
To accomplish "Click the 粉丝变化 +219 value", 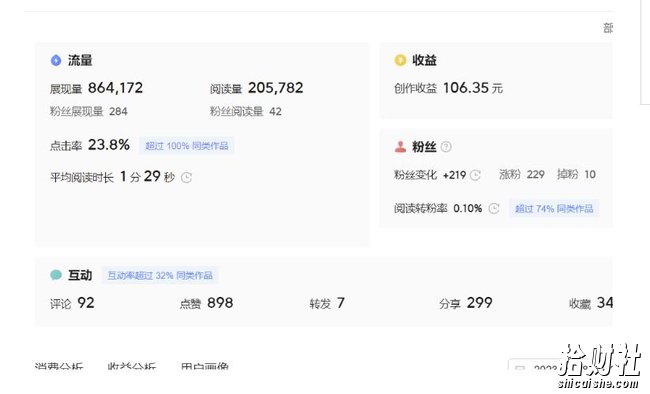I will pos(454,175).
